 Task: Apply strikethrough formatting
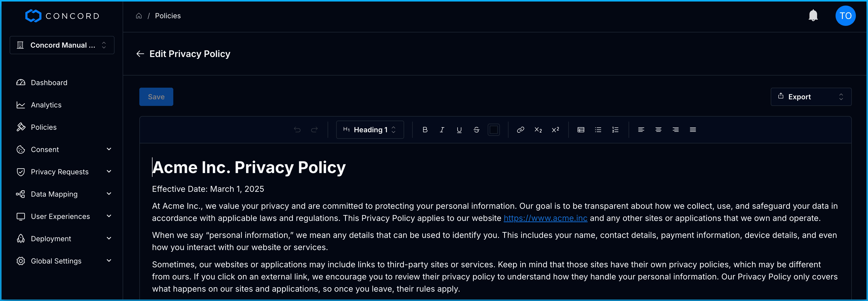click(x=476, y=130)
